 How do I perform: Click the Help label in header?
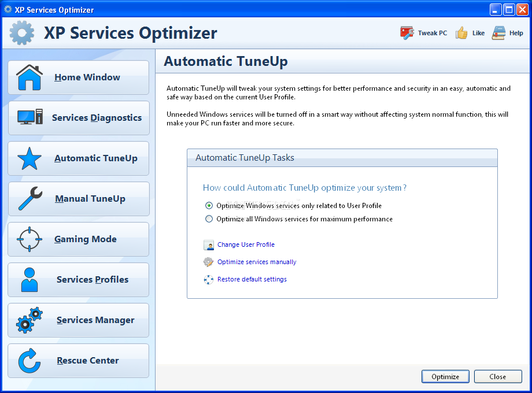[516, 33]
